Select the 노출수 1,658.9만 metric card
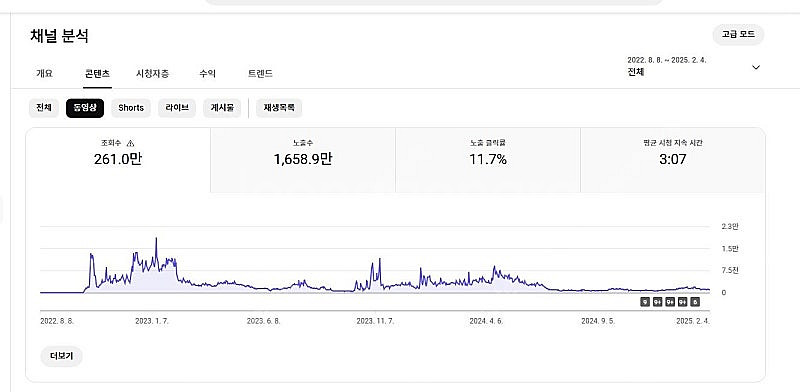Image resolution: width=800 pixels, height=392 pixels. point(303,160)
